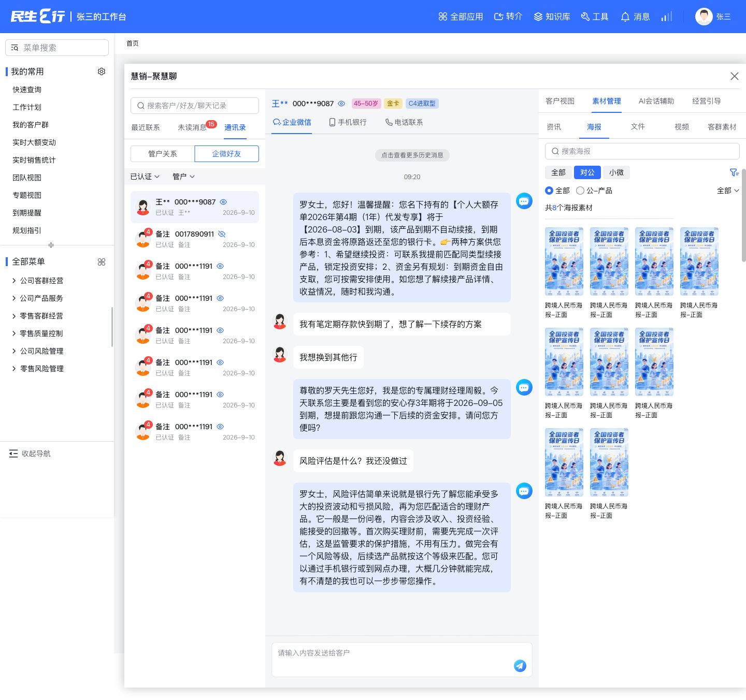Open the 视频 materials tab

coord(682,127)
